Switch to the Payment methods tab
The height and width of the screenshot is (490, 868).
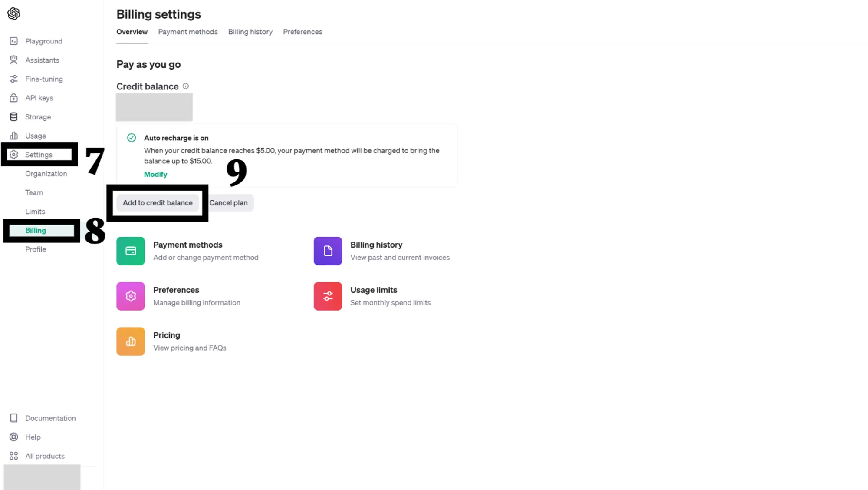[188, 32]
